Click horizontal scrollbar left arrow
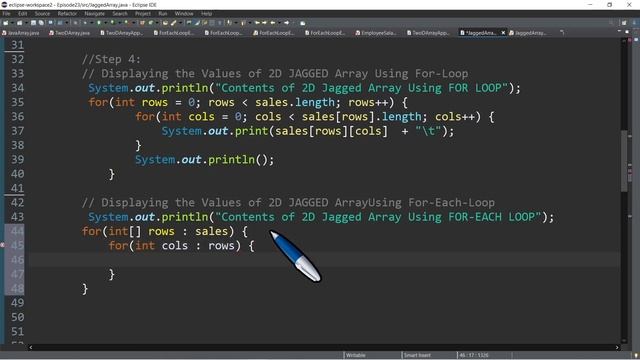 31,347
